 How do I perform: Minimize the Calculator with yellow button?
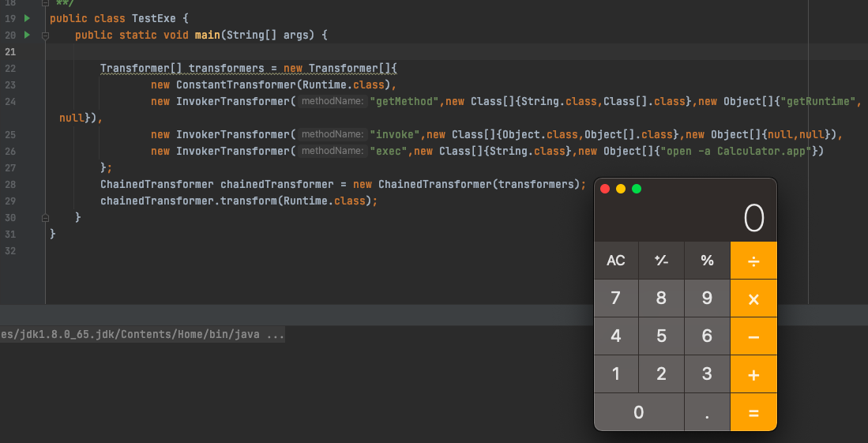pyautogui.click(x=621, y=189)
